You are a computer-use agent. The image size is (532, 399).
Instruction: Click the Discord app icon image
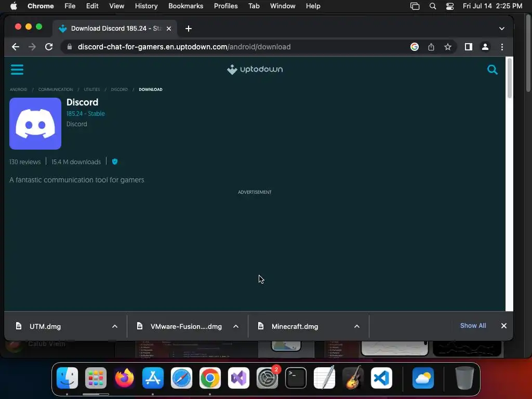(35, 124)
